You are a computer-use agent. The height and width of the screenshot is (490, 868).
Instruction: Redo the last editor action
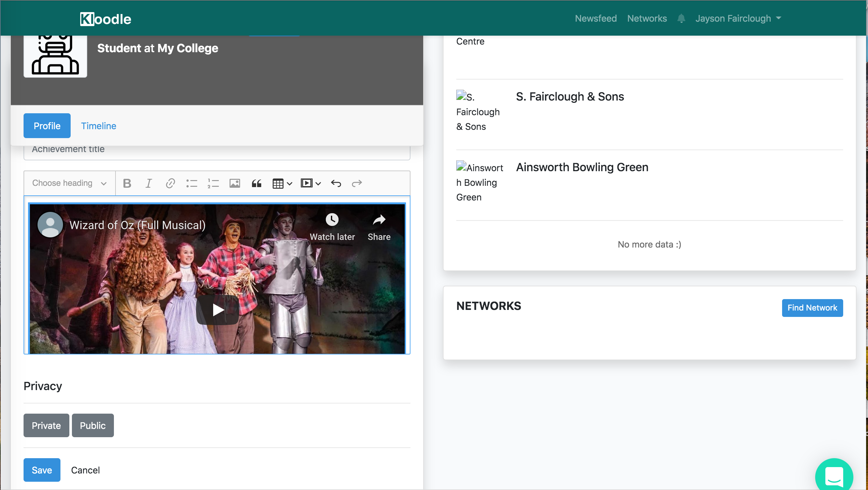pyautogui.click(x=357, y=183)
